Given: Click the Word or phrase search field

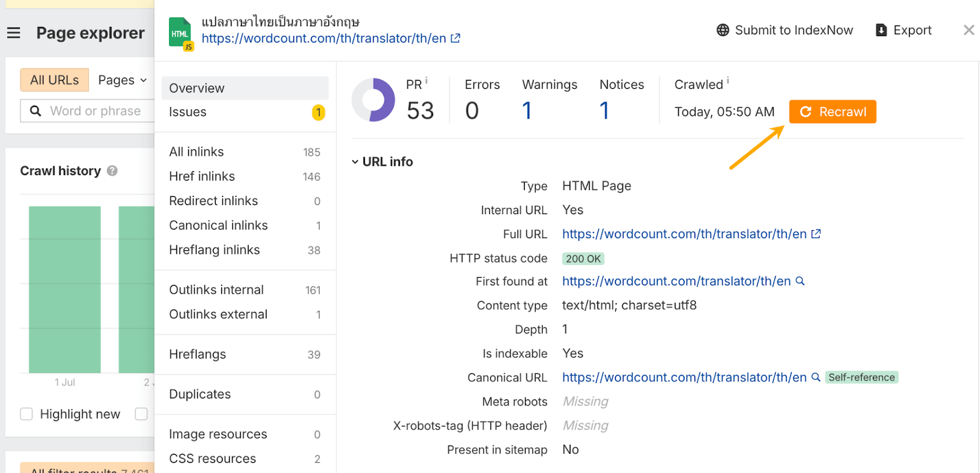Looking at the screenshot, I should pyautogui.click(x=96, y=111).
